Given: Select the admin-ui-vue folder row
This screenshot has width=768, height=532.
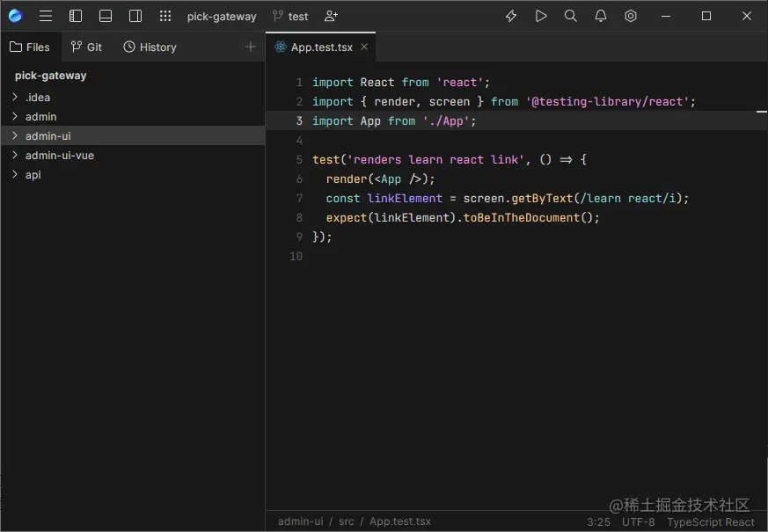Looking at the screenshot, I should 133,155.
